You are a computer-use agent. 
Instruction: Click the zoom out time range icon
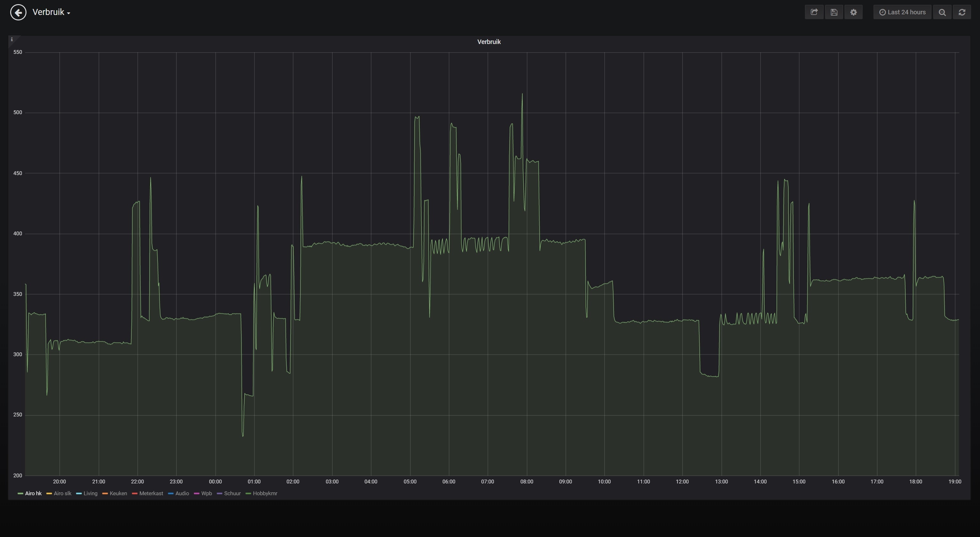click(x=942, y=12)
